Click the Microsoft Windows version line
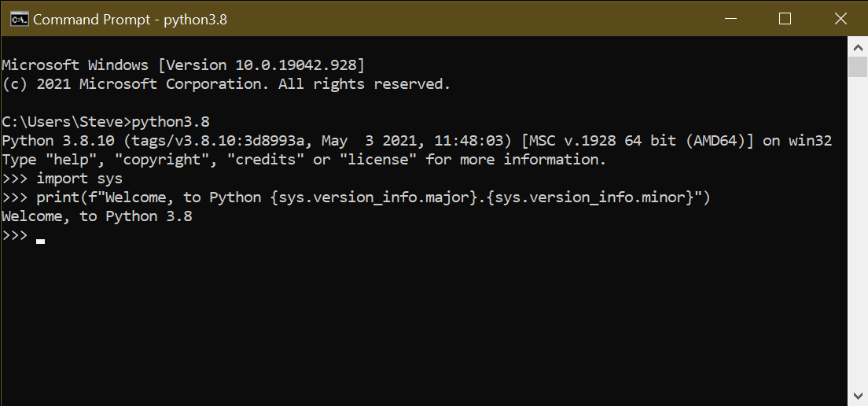 coord(183,65)
